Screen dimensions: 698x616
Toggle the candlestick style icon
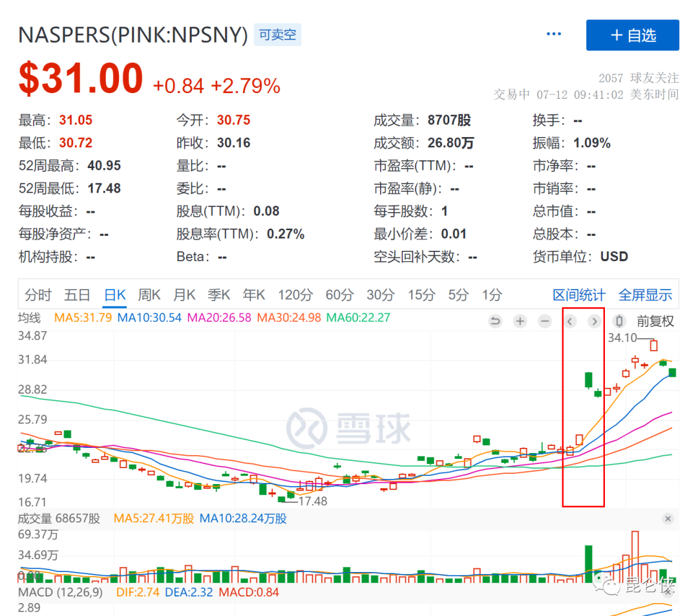point(619,321)
